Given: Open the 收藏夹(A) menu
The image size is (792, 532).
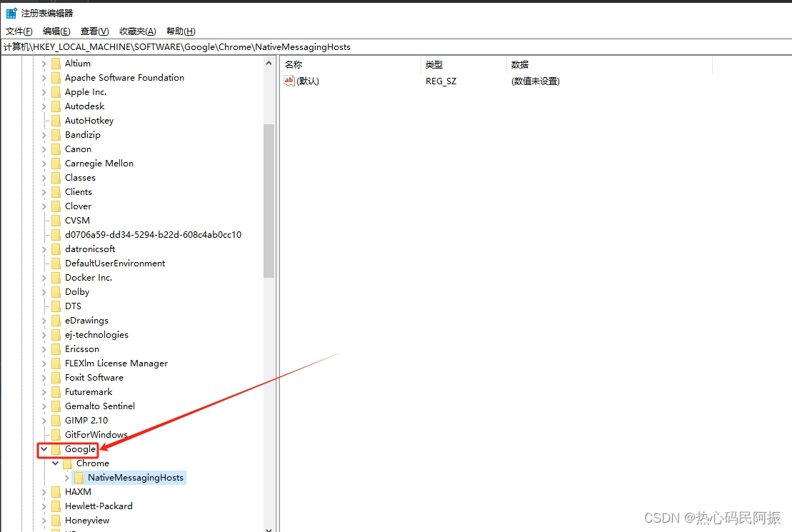Looking at the screenshot, I should pyautogui.click(x=137, y=31).
